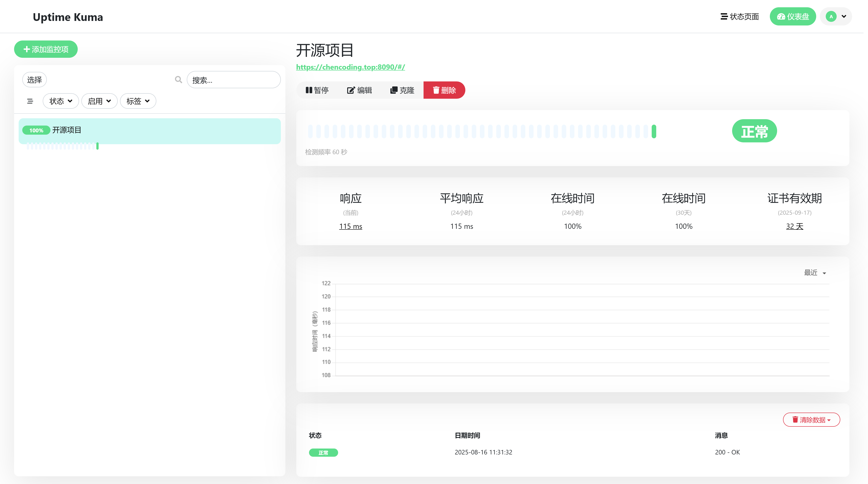The width and height of the screenshot is (868, 484).
Task: Open the 仪表盘 dashboard
Action: 793,17
